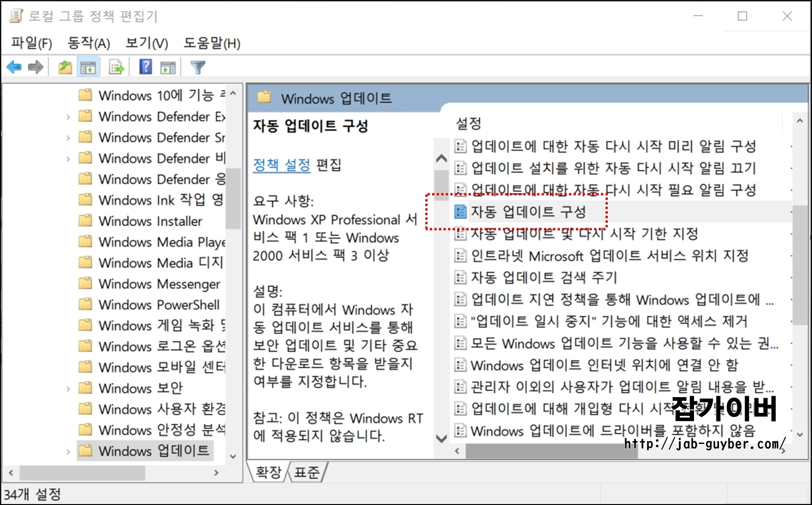812x505 pixels.
Task: Click the 정책 설정 link
Action: pyautogui.click(x=282, y=165)
